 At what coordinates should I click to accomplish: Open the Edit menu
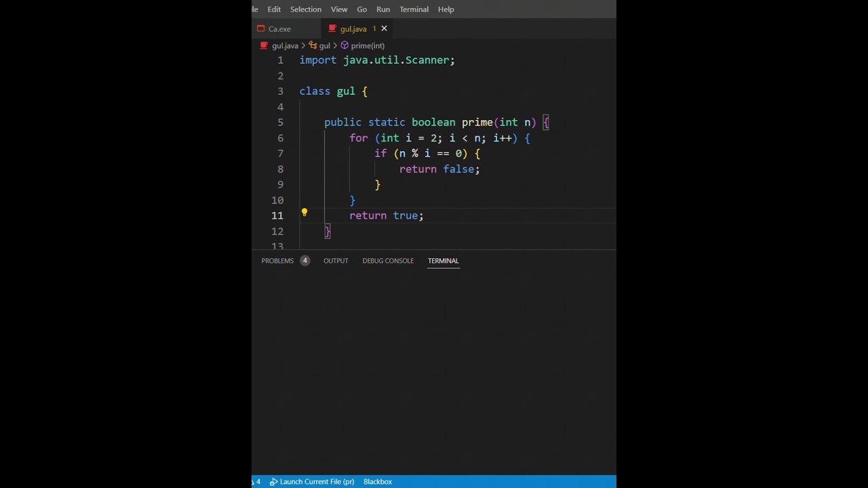click(274, 9)
